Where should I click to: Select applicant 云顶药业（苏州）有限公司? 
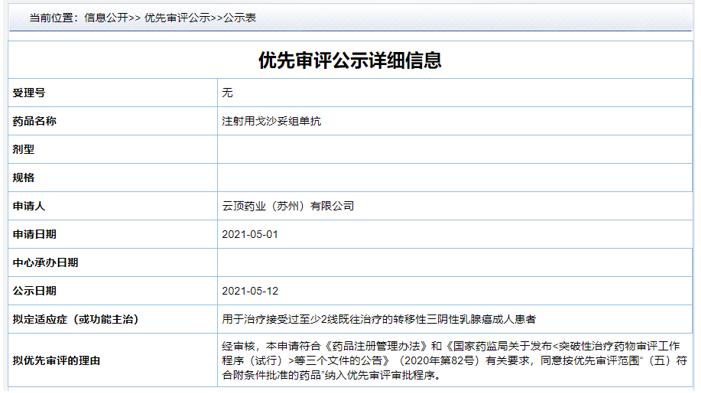[x=288, y=206]
